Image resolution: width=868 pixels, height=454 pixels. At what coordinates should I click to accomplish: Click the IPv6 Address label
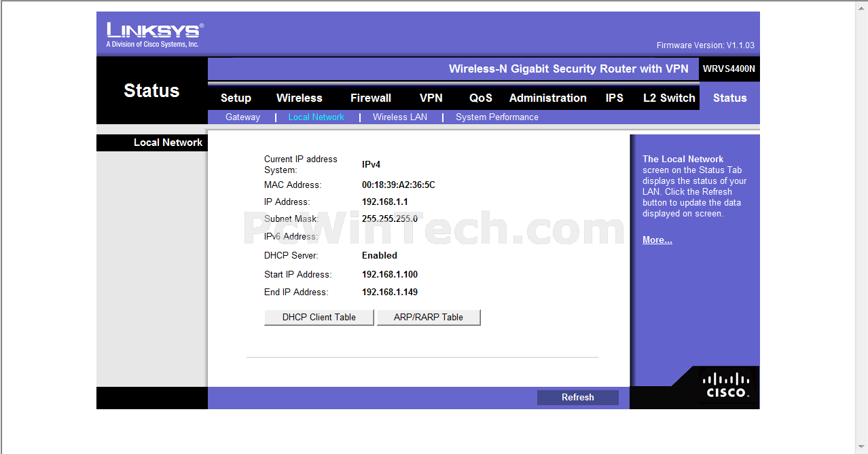[x=291, y=237]
